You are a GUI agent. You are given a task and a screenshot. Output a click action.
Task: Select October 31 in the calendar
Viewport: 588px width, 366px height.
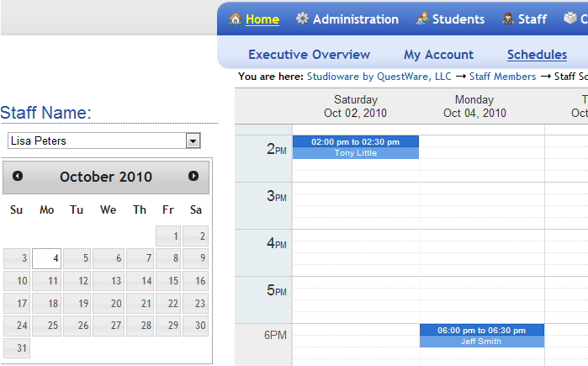[17, 348]
